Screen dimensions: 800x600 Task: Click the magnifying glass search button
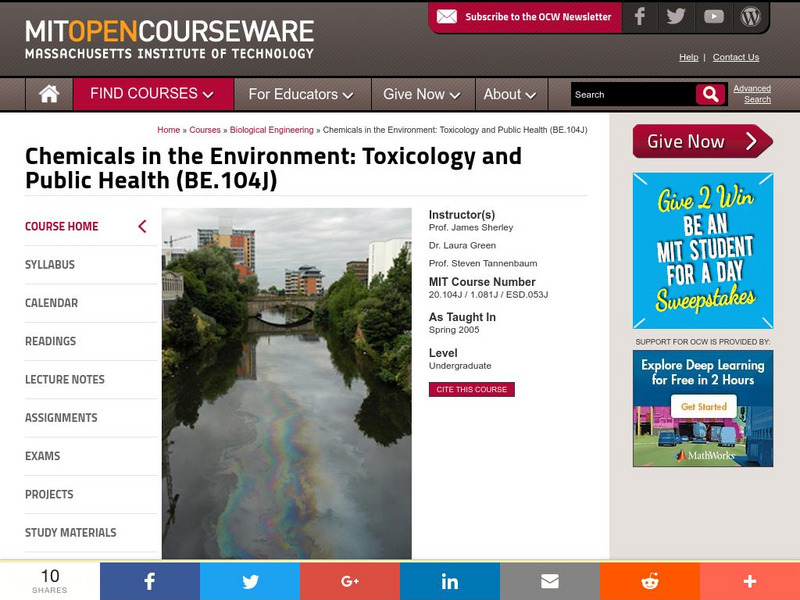pos(711,94)
